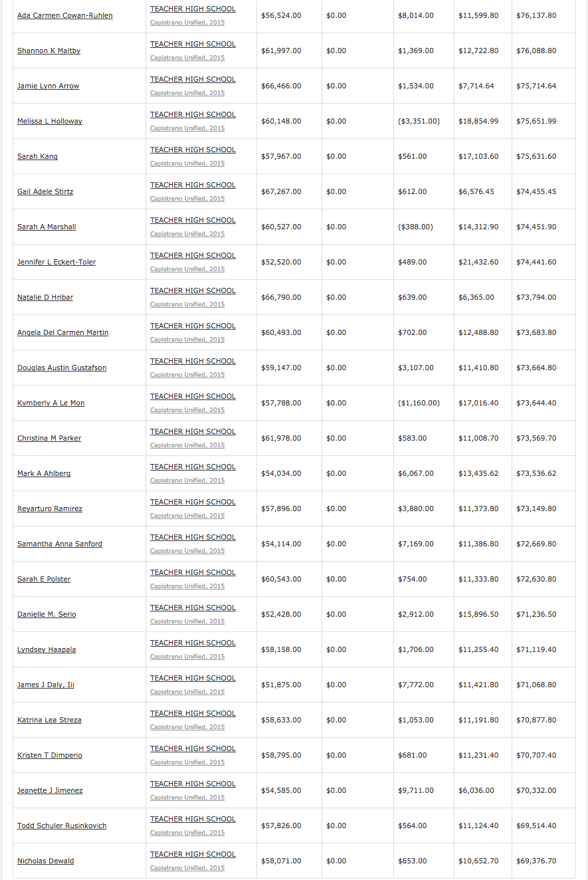
Task: Click the Kymberly A Le Mon link
Action: coord(50,403)
